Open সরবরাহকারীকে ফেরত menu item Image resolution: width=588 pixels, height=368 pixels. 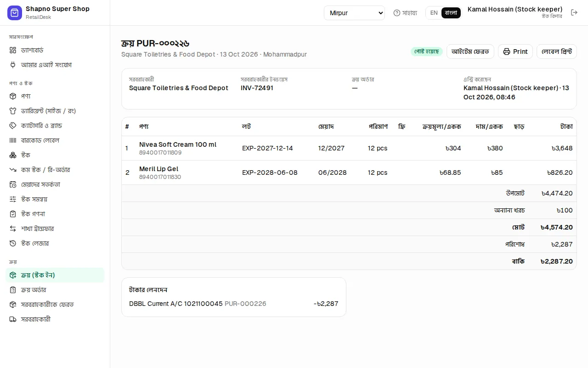coord(55,305)
